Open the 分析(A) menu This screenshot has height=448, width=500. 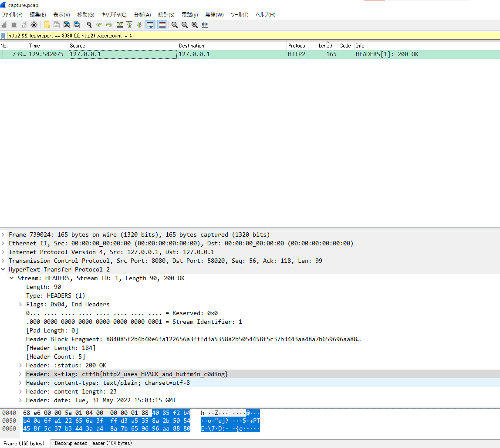coord(142,15)
